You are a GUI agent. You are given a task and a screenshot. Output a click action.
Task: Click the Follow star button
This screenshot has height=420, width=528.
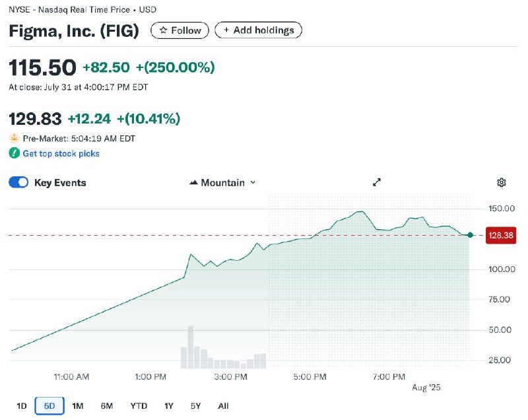pos(180,30)
